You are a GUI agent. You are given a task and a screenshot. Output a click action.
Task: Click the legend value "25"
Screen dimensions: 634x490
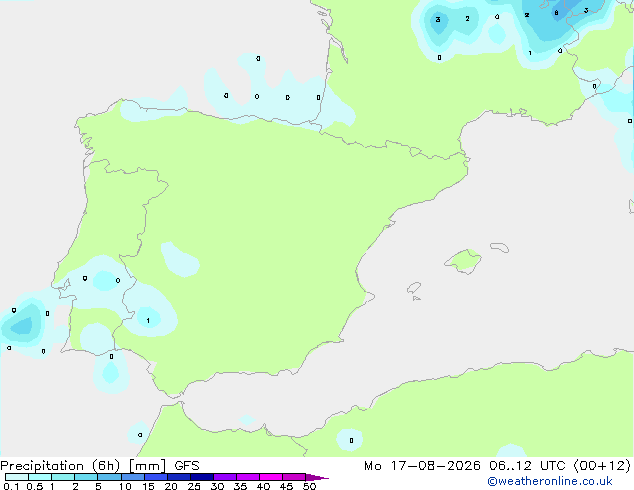[194, 486]
